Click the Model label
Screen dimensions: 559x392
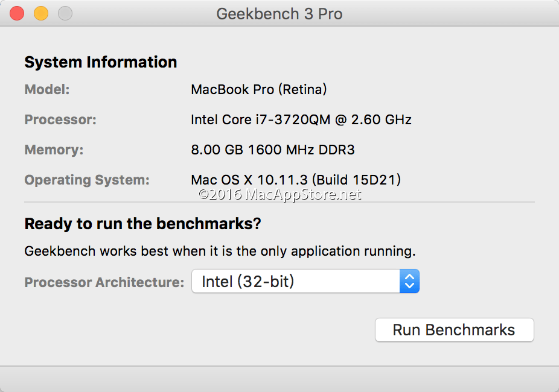[x=47, y=90]
